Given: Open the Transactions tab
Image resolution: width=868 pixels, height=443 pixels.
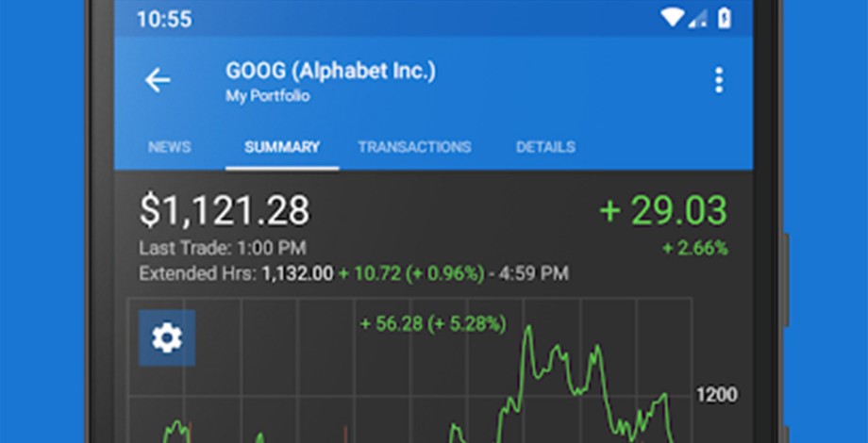Looking at the screenshot, I should point(414,147).
